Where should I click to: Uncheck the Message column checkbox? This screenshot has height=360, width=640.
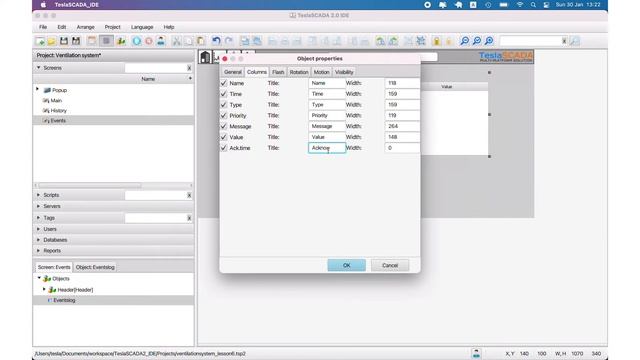pos(224,126)
